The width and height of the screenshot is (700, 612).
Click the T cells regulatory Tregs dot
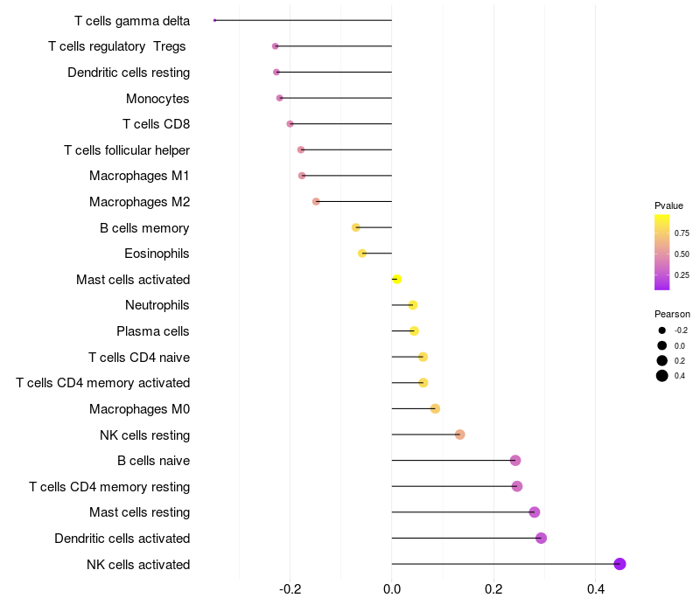pyautogui.click(x=276, y=45)
